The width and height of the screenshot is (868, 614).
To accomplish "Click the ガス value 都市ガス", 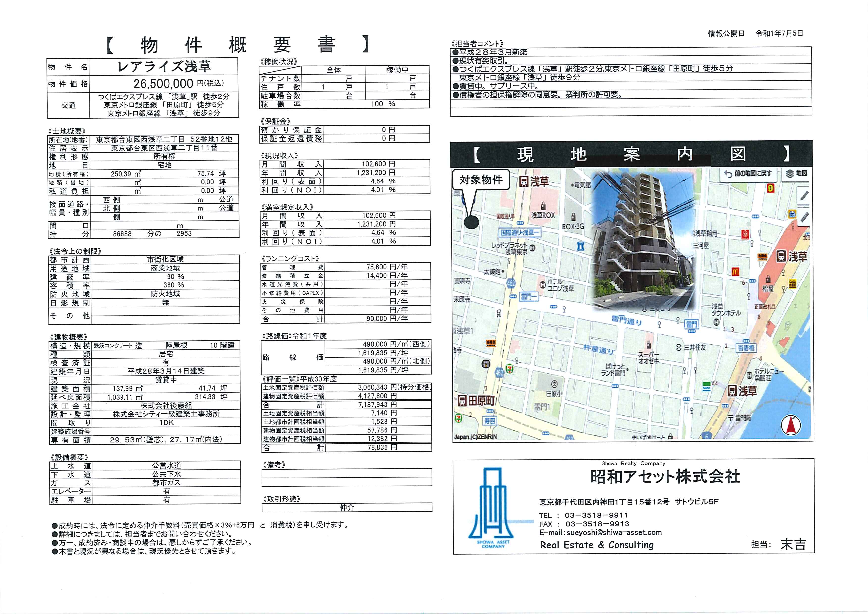I will pyautogui.click(x=166, y=483).
